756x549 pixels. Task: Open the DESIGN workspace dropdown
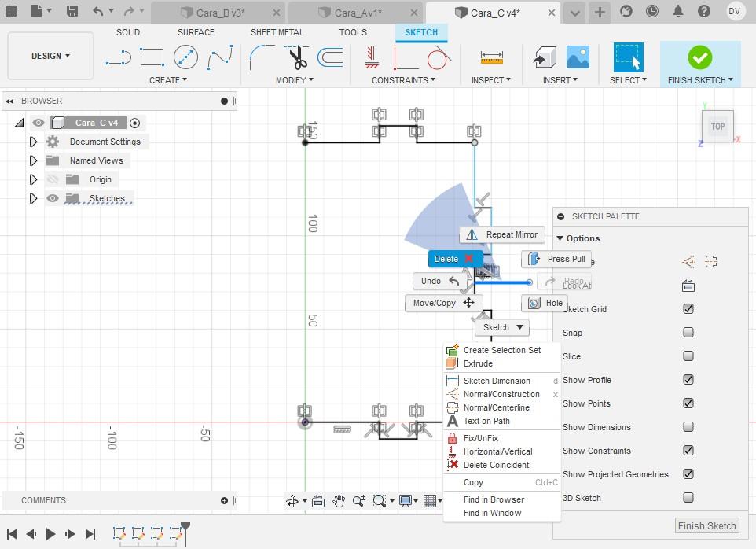click(x=50, y=56)
